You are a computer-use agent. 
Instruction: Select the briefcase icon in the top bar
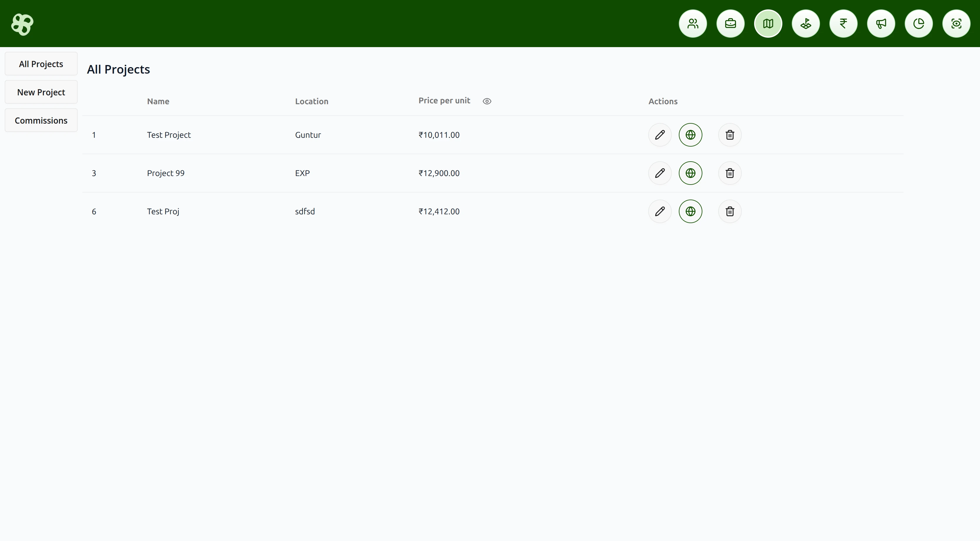tap(730, 24)
